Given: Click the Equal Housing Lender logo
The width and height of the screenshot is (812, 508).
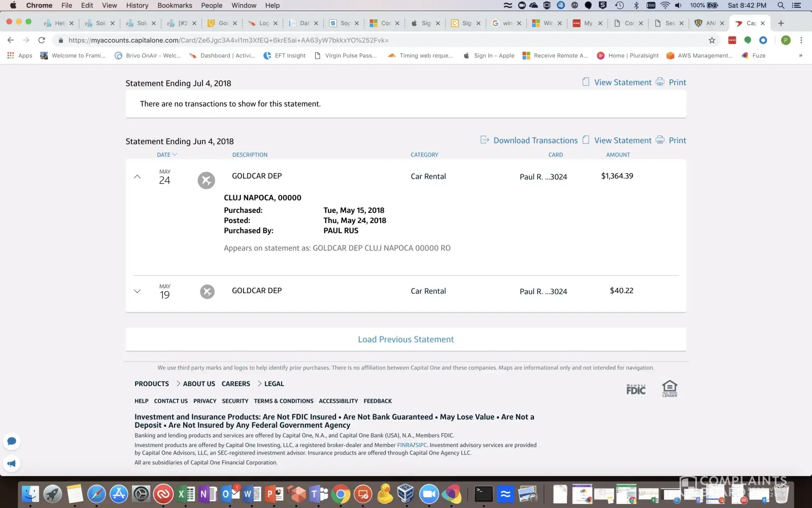Looking at the screenshot, I should tap(669, 389).
